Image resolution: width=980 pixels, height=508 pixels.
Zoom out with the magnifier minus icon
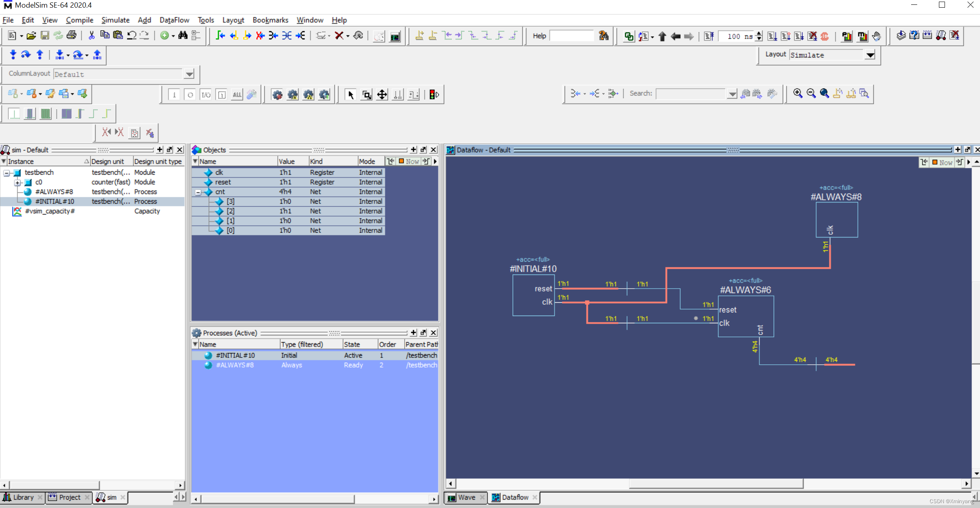[811, 93]
